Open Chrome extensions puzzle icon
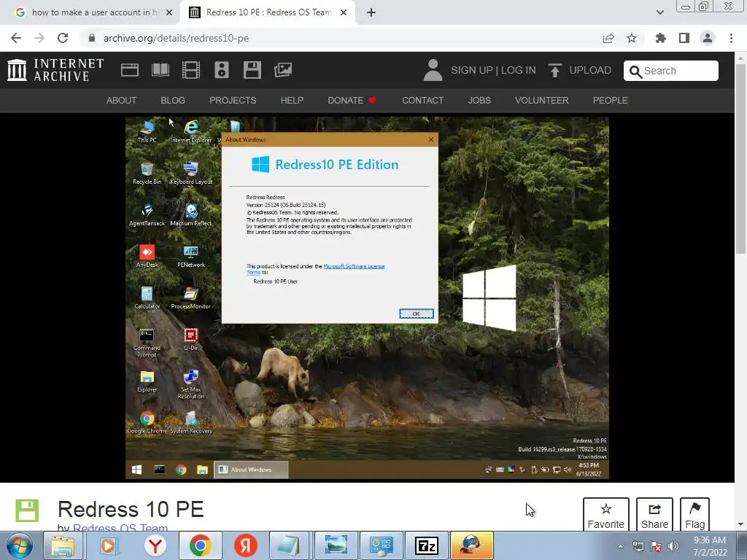Image resolution: width=747 pixels, height=560 pixels. click(661, 38)
